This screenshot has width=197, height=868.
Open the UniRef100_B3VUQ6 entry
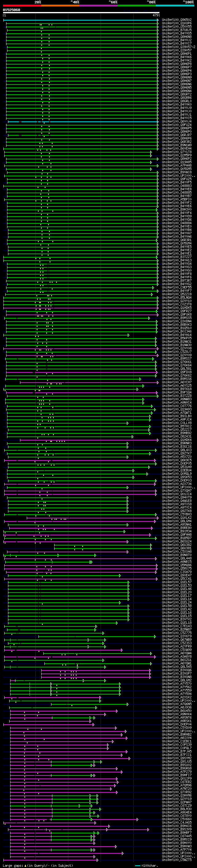pyautogui.click(x=177, y=670)
